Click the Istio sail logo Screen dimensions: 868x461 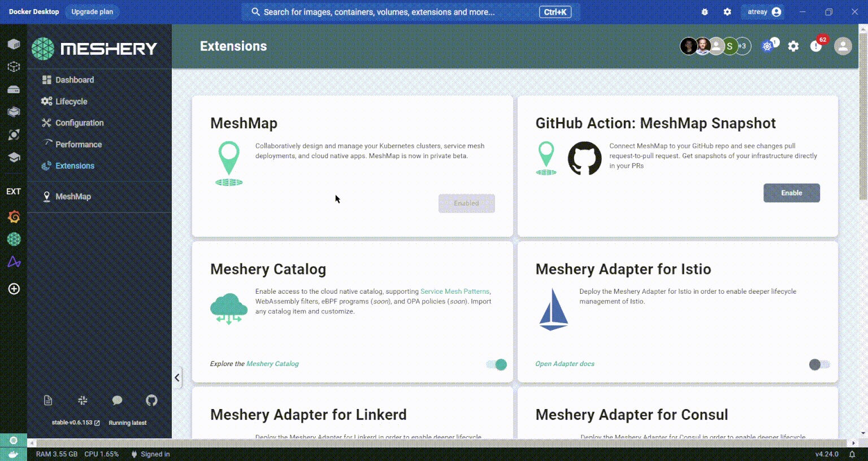(553, 309)
